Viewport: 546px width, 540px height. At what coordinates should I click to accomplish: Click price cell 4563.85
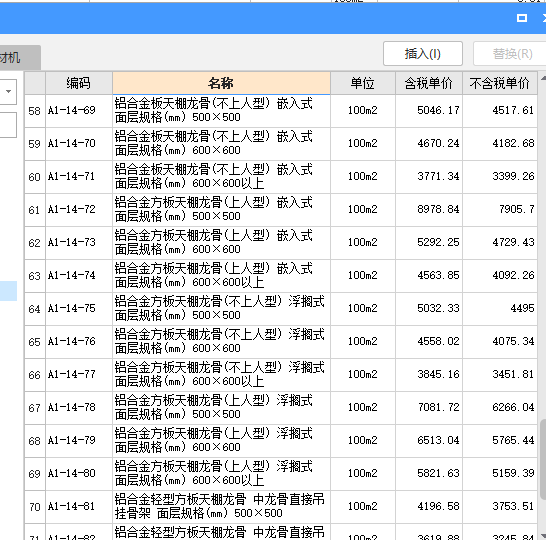[x=429, y=276]
